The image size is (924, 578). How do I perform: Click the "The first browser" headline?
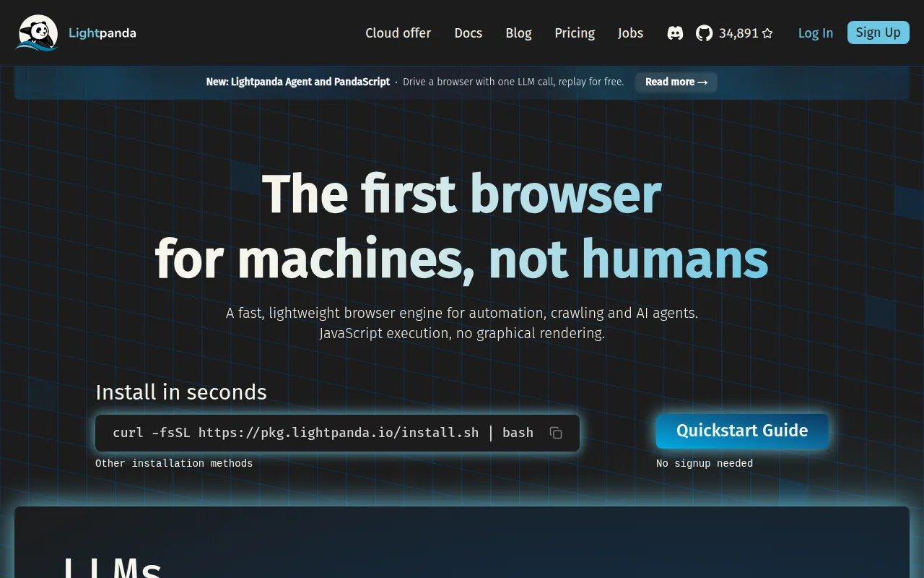[x=462, y=194]
